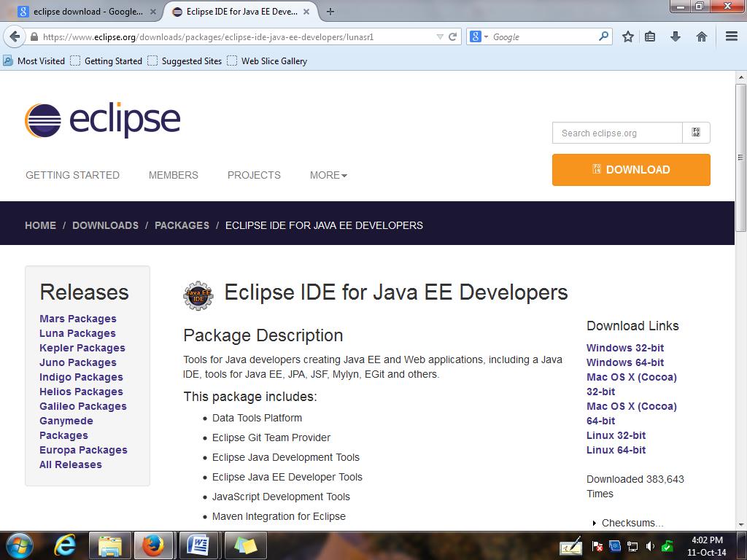This screenshot has width=747, height=560.
Task: Click the magnifier icon in the eclipse.org search box
Action: click(695, 133)
